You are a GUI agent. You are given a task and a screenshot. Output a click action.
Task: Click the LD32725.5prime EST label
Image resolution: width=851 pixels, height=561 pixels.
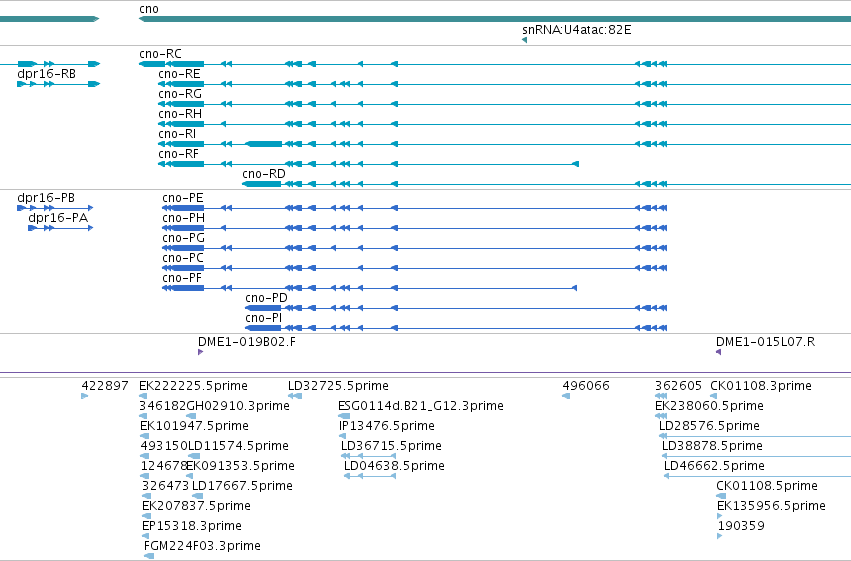pos(338,386)
